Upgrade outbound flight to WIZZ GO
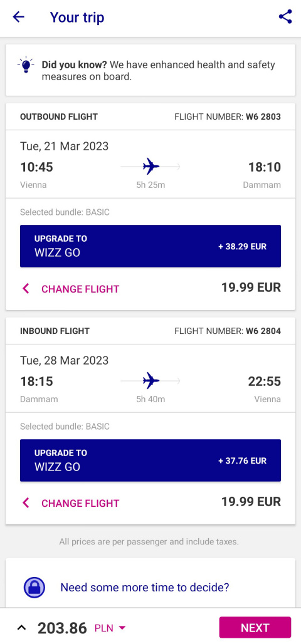Image resolution: width=301 pixels, height=644 pixels. (150, 246)
